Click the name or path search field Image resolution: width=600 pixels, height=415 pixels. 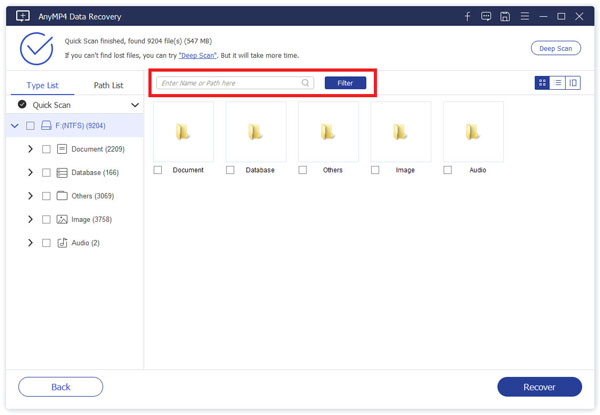pos(230,83)
